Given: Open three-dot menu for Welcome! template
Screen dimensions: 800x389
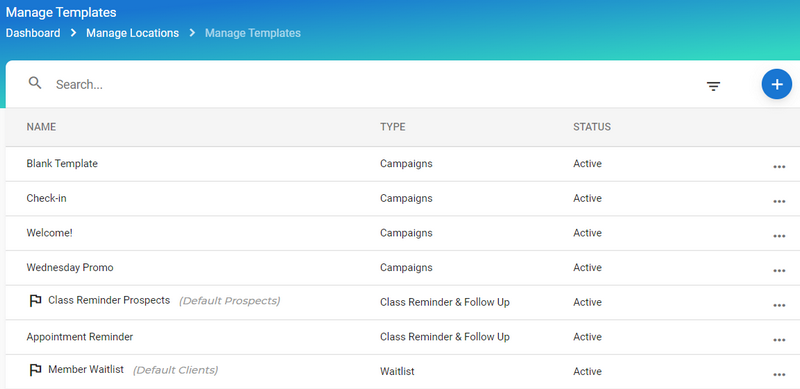Looking at the screenshot, I should point(779,236).
